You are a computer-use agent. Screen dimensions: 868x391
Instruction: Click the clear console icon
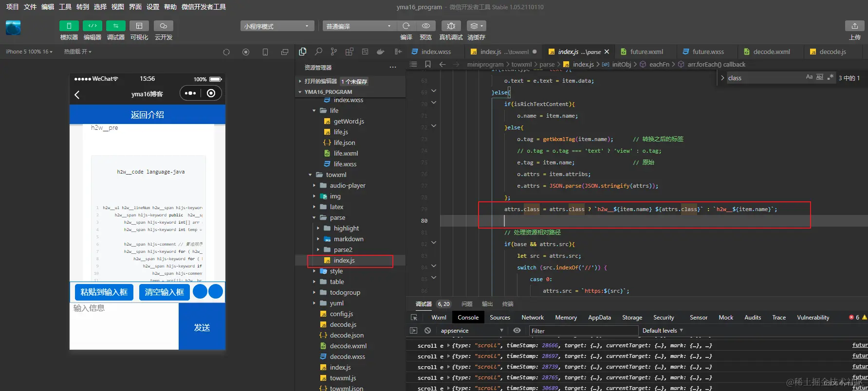coord(427,331)
